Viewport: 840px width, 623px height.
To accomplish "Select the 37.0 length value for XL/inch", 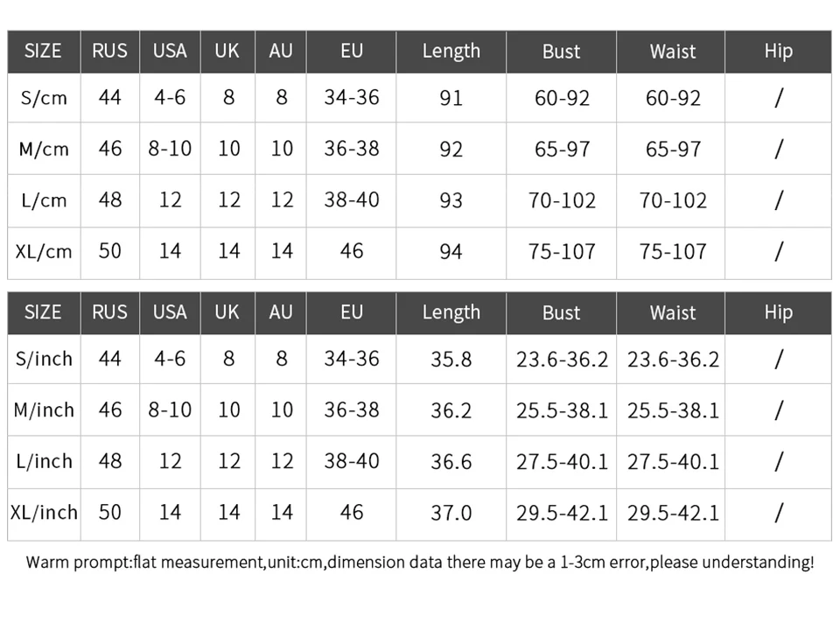I will click(451, 513).
